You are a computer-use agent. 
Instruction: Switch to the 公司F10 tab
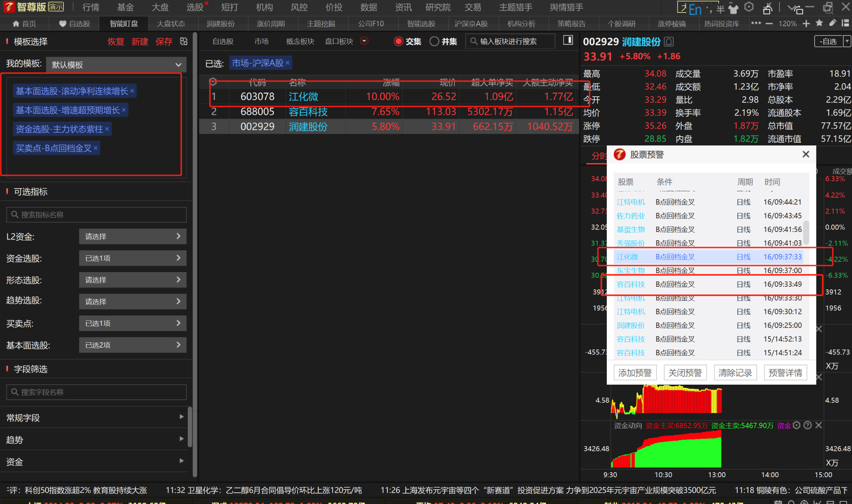(x=371, y=23)
